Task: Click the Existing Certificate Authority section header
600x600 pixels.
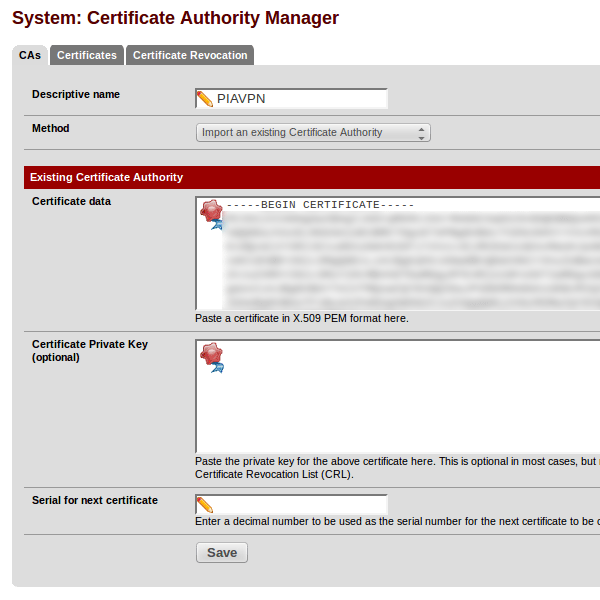Action: click(x=312, y=177)
